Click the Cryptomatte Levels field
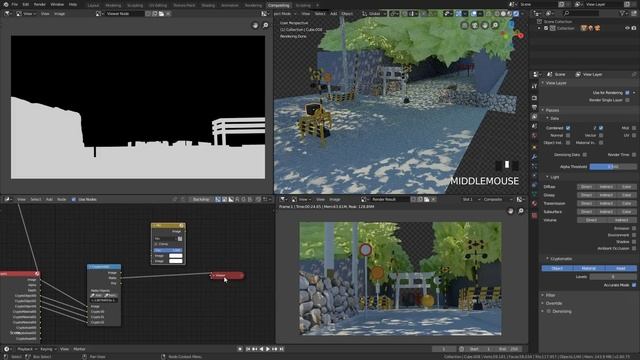 [x=613, y=277]
